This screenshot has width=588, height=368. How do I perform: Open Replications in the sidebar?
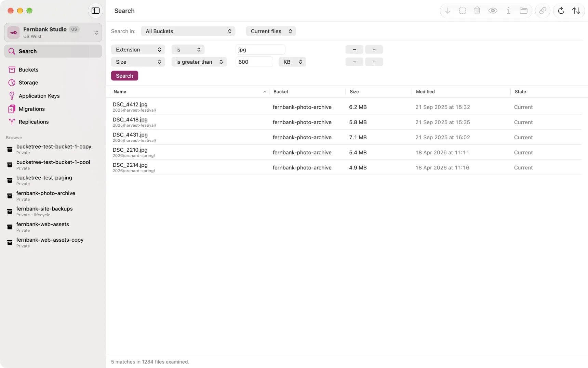[x=53, y=122]
